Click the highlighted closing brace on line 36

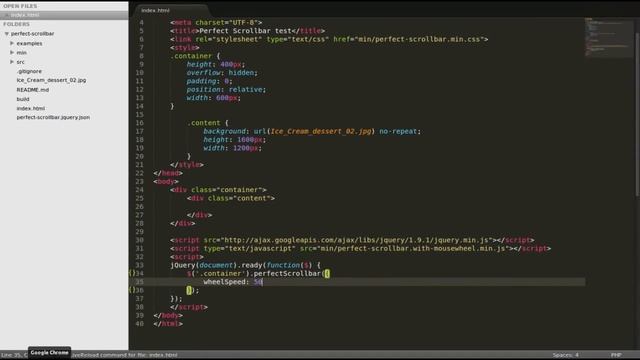(x=189, y=290)
